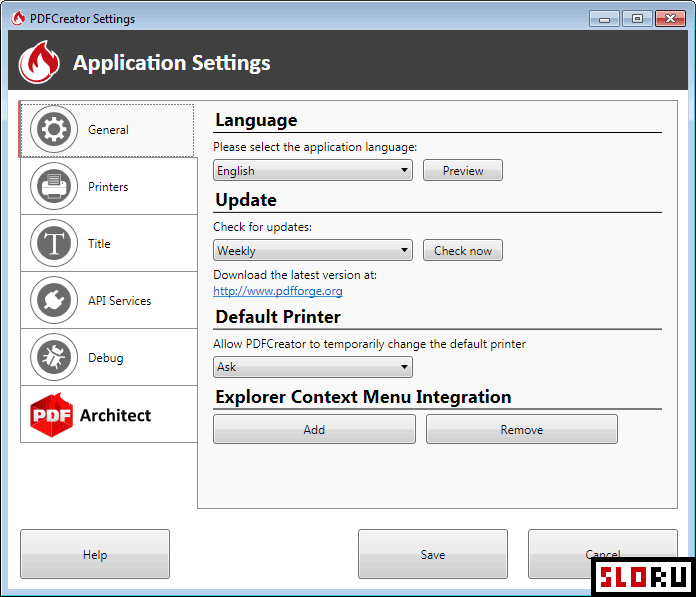Click the 'Application Settings' header text
The image size is (696, 597).
pyautogui.click(x=172, y=63)
